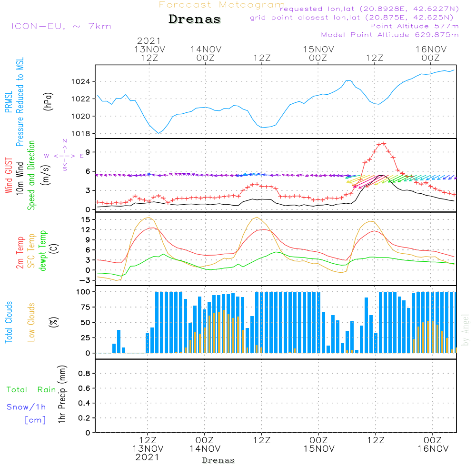The width and height of the screenshot is (476, 476).
Task: Click '16NOV 00Z' on the upper time axis
Action: (431, 53)
